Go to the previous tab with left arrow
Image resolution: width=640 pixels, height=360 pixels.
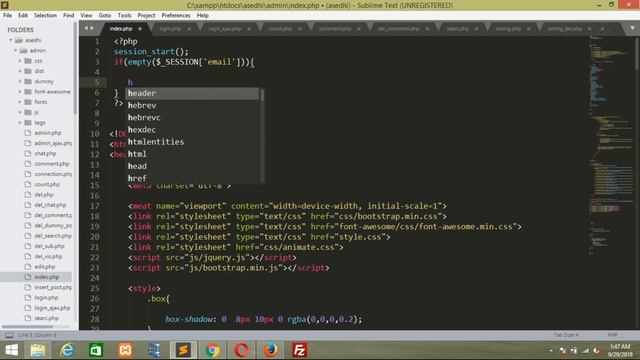click(86, 28)
